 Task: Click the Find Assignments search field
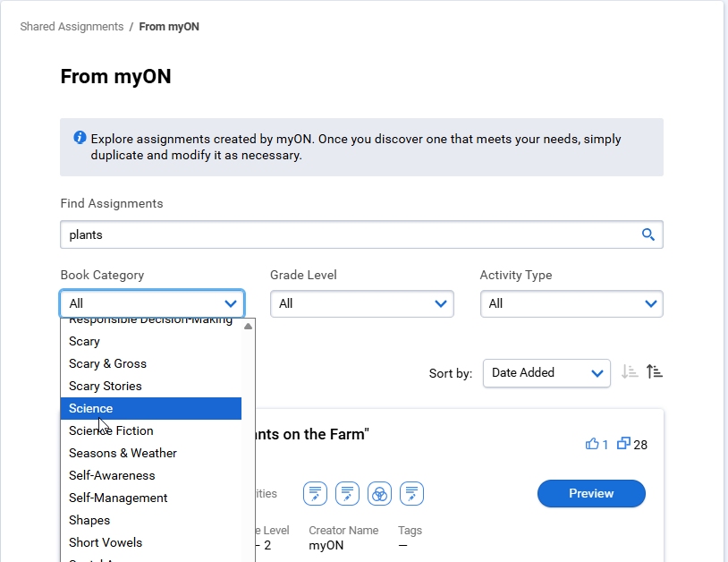click(361, 234)
